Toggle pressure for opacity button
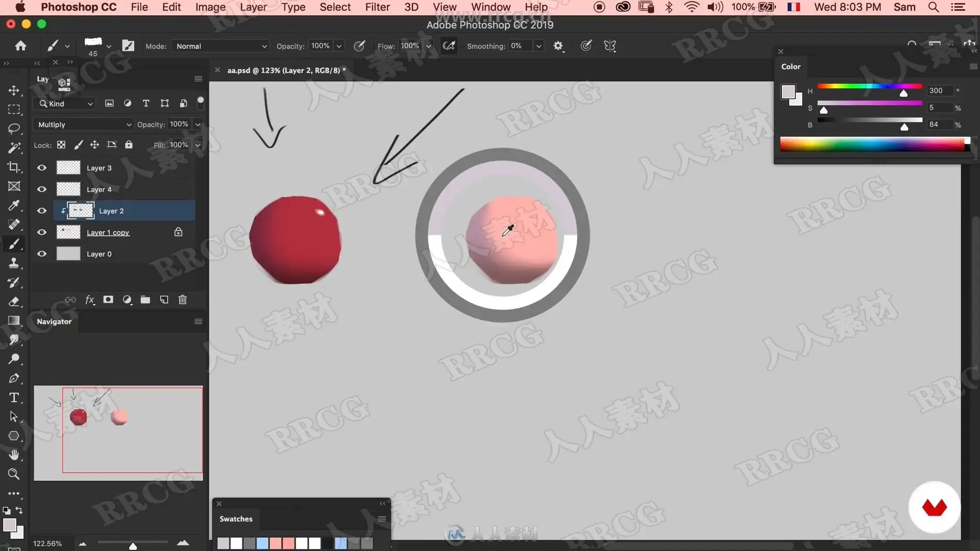The height and width of the screenshot is (551, 980). click(359, 46)
